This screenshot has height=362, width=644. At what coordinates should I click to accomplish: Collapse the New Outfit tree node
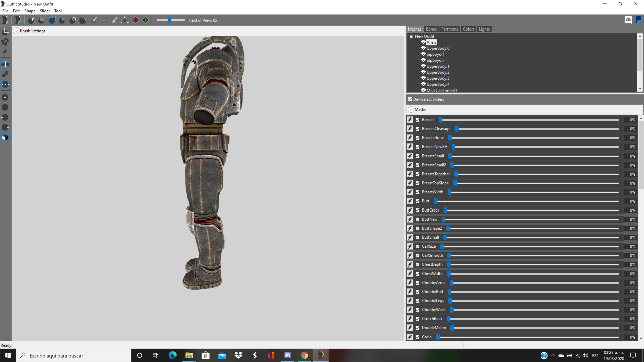(411, 37)
